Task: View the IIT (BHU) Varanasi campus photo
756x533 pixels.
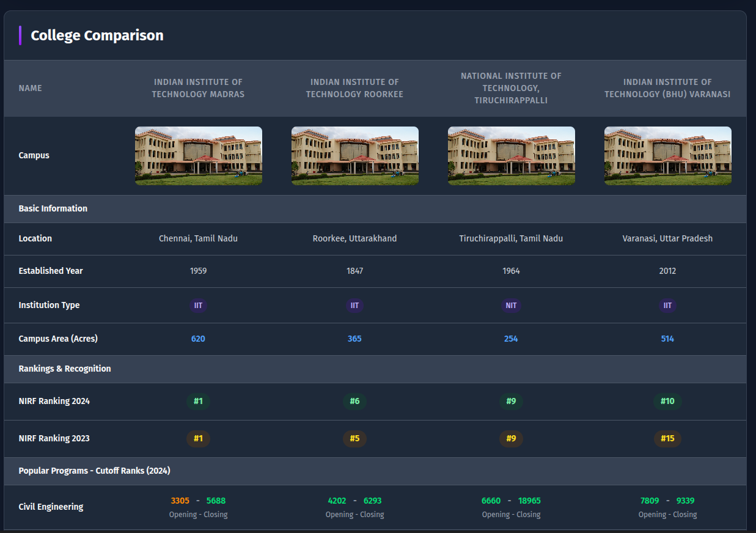Action: click(x=668, y=156)
